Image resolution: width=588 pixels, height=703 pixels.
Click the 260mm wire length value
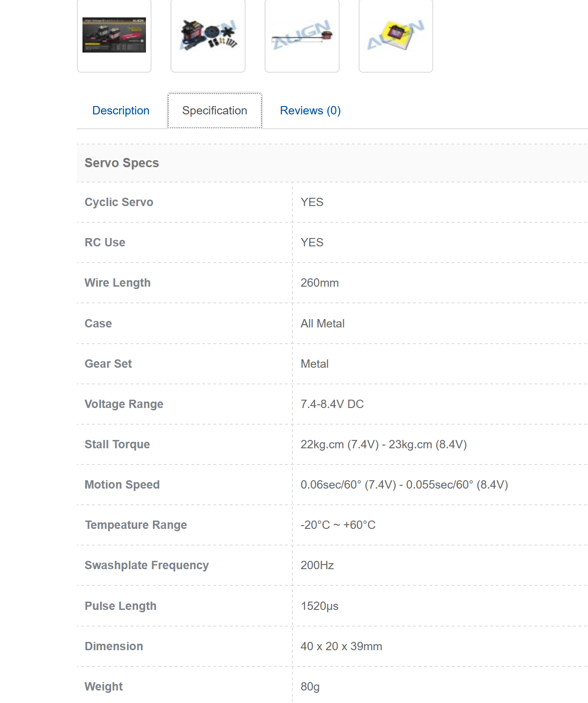(320, 283)
